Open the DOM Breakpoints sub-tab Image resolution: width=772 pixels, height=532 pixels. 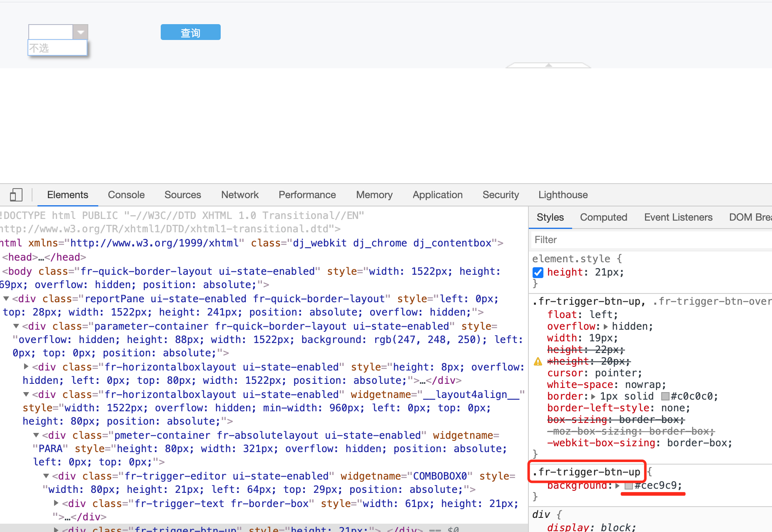pos(750,217)
